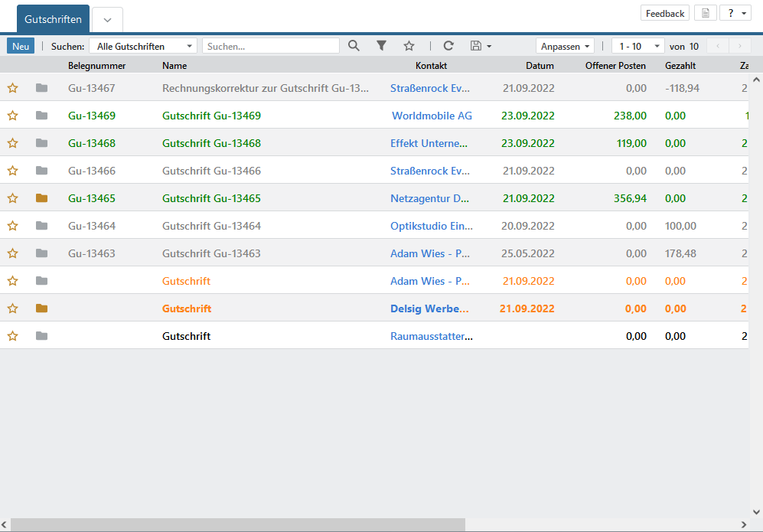Click the document icon beside Feedback

(705, 13)
